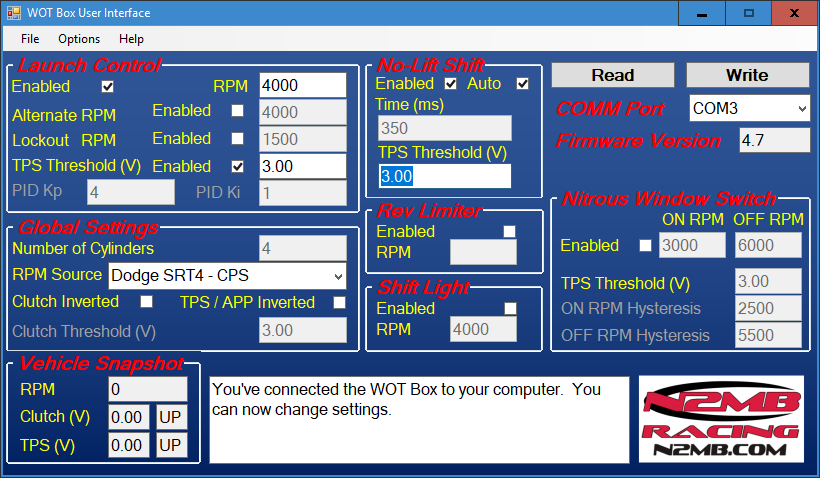Toggle the Launch Control Enabled checkbox
820x478 pixels.
click(x=108, y=87)
